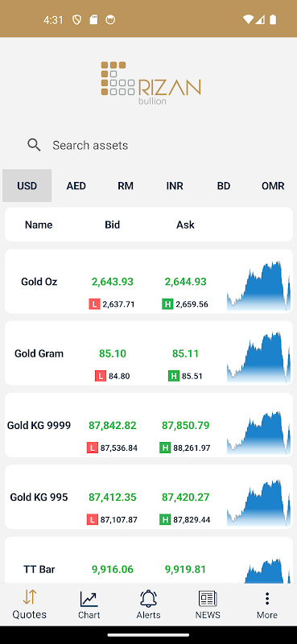Select the RM currency tab
This screenshot has width=297, height=644.
coord(126,186)
